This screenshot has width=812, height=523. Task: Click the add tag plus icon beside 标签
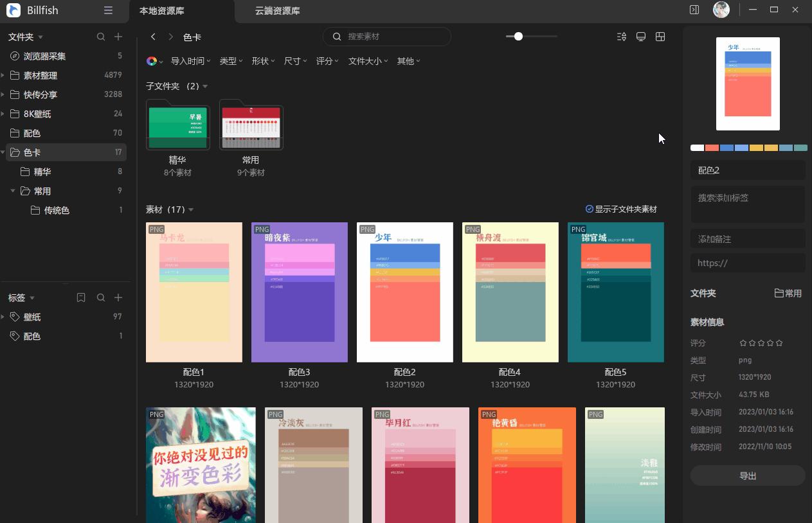point(118,297)
